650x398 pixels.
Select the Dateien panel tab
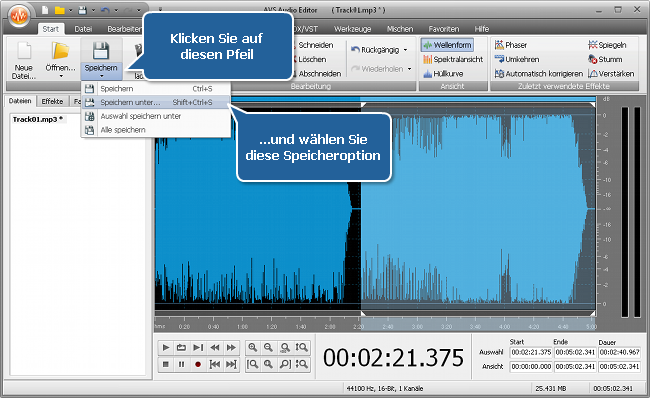point(20,101)
